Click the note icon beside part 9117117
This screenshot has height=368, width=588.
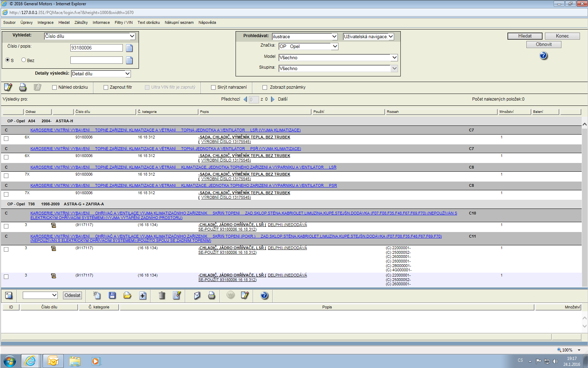[x=54, y=225]
